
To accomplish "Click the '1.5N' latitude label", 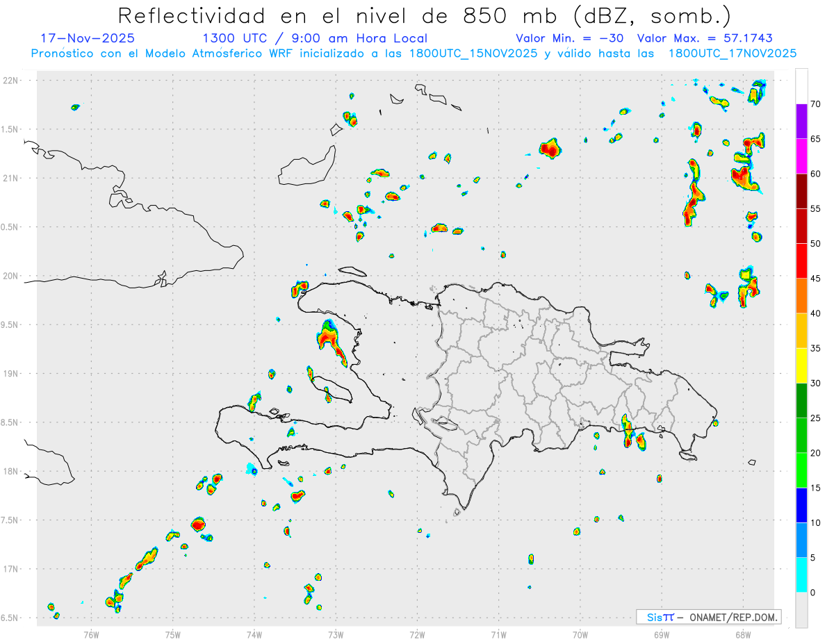I will [11, 129].
